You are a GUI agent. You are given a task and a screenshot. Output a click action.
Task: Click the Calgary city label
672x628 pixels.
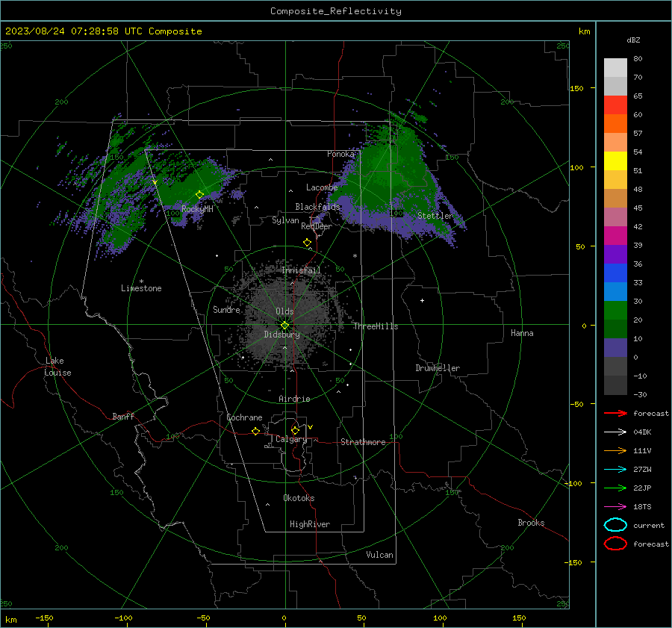tap(291, 439)
